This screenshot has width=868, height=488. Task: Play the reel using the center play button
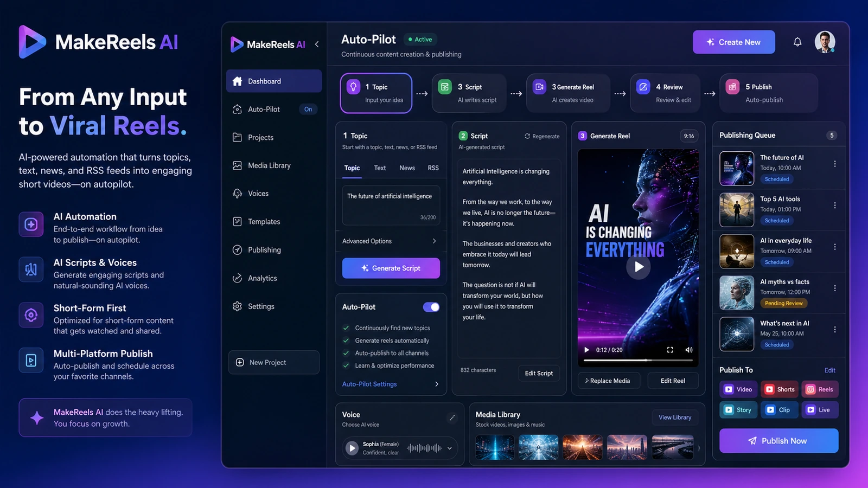[x=639, y=267]
